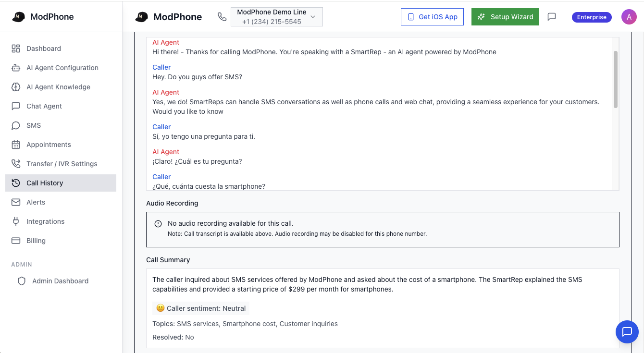Viewport: 644px width, 353px height.
Task: Launch the Setup Wizard button
Action: 505,17
